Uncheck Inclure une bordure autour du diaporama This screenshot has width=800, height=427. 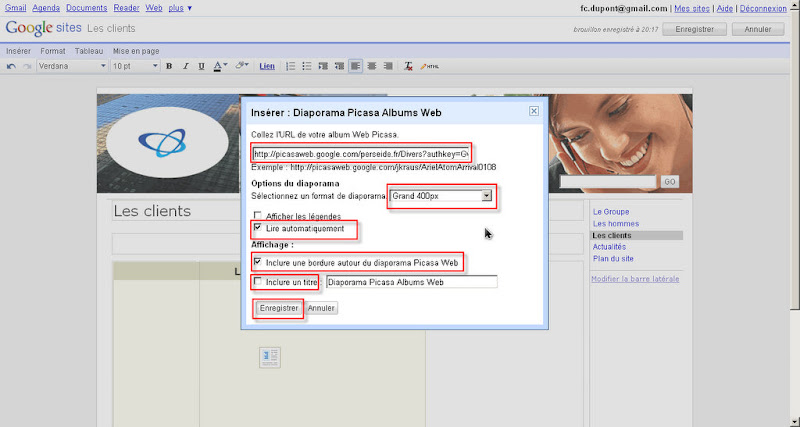(258, 262)
